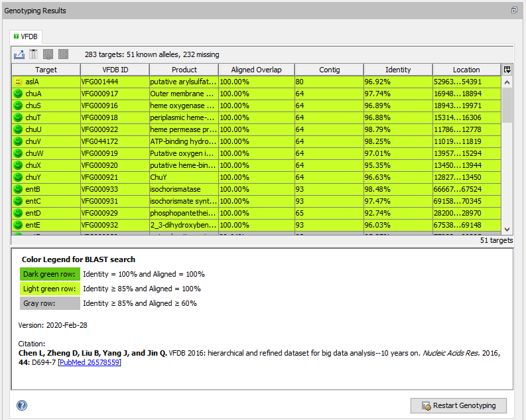The height and width of the screenshot is (420, 526).
Task: Click the Dark green row legend swatch
Action: point(50,274)
